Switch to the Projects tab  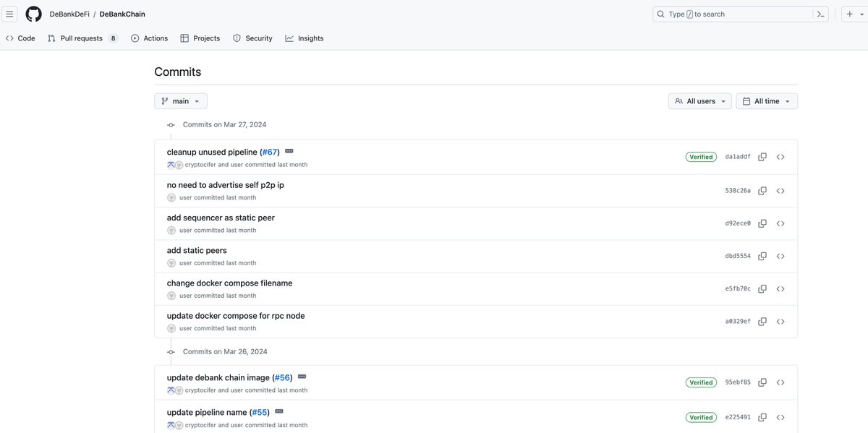point(200,38)
